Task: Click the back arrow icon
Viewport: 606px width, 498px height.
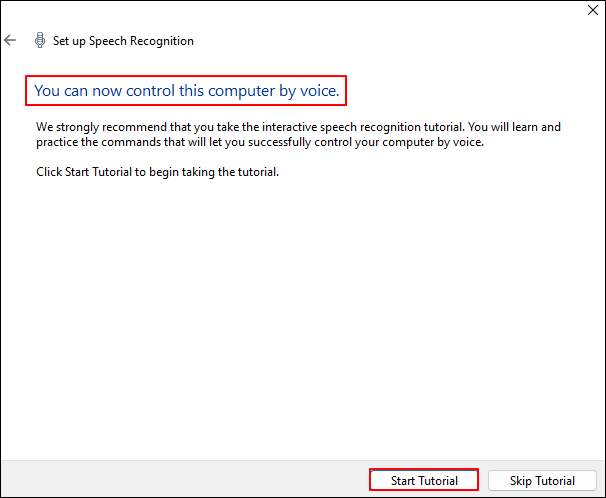Action: click(11, 41)
